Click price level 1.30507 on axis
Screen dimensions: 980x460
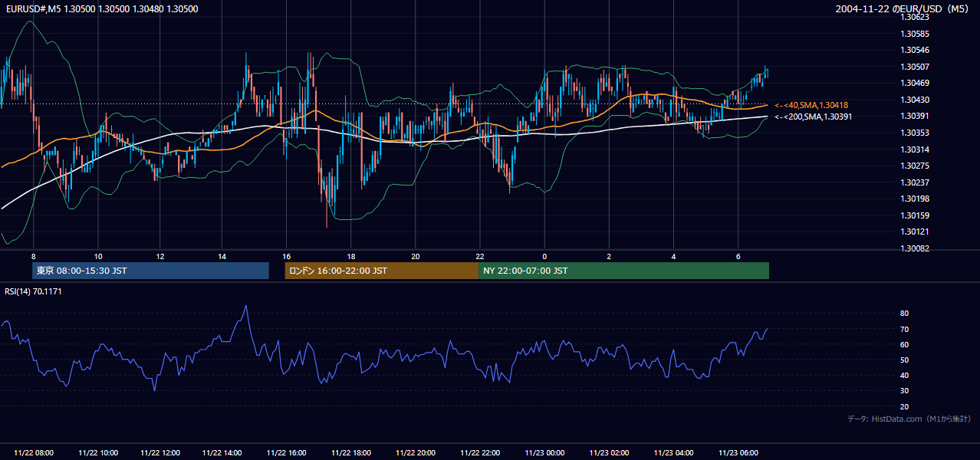click(915, 67)
